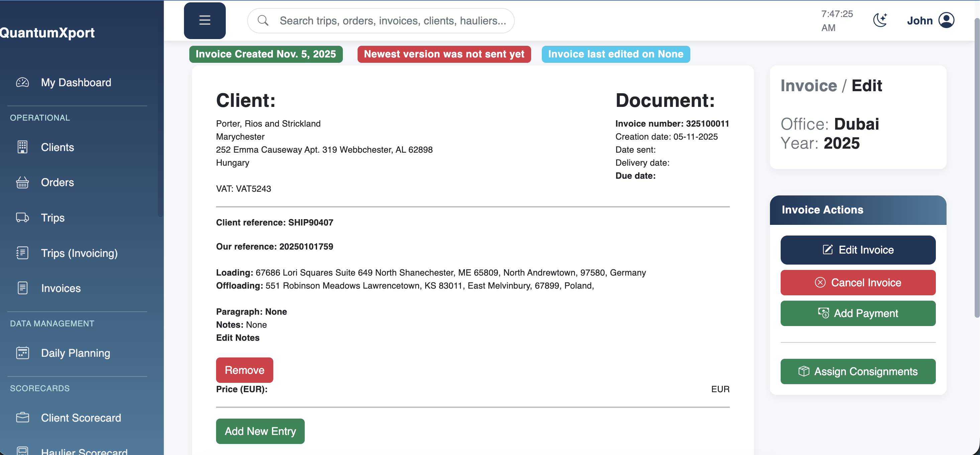Select the Invoices document icon
The width and height of the screenshot is (980, 455).
point(22,288)
